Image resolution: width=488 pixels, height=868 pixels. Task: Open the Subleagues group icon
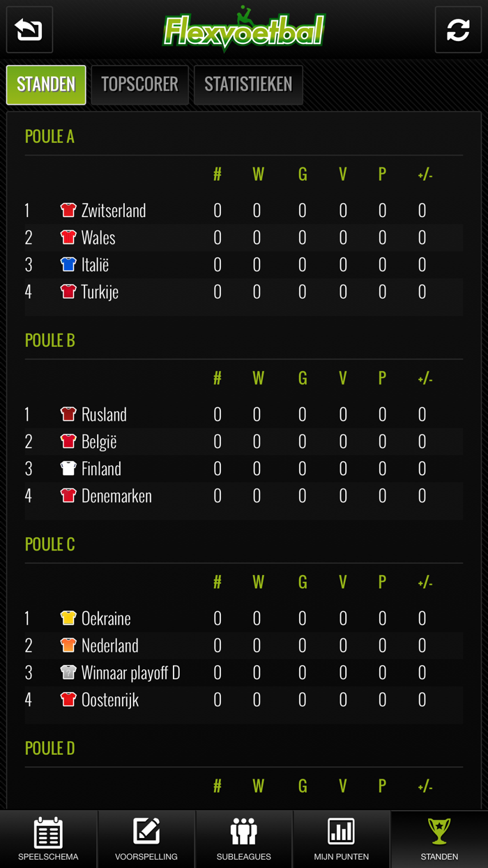click(243, 839)
